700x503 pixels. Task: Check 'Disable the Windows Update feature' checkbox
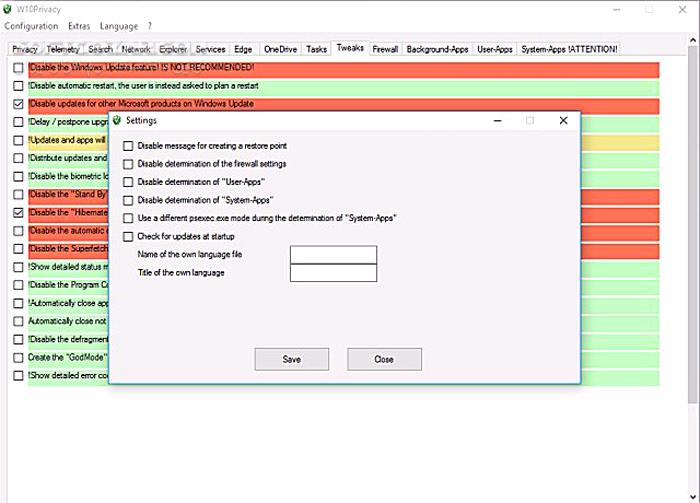(18, 68)
